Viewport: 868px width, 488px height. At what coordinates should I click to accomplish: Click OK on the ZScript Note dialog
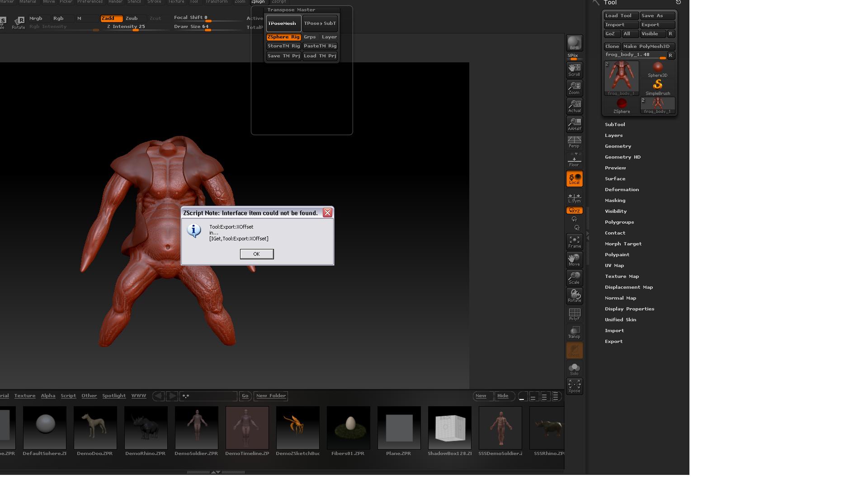point(256,254)
